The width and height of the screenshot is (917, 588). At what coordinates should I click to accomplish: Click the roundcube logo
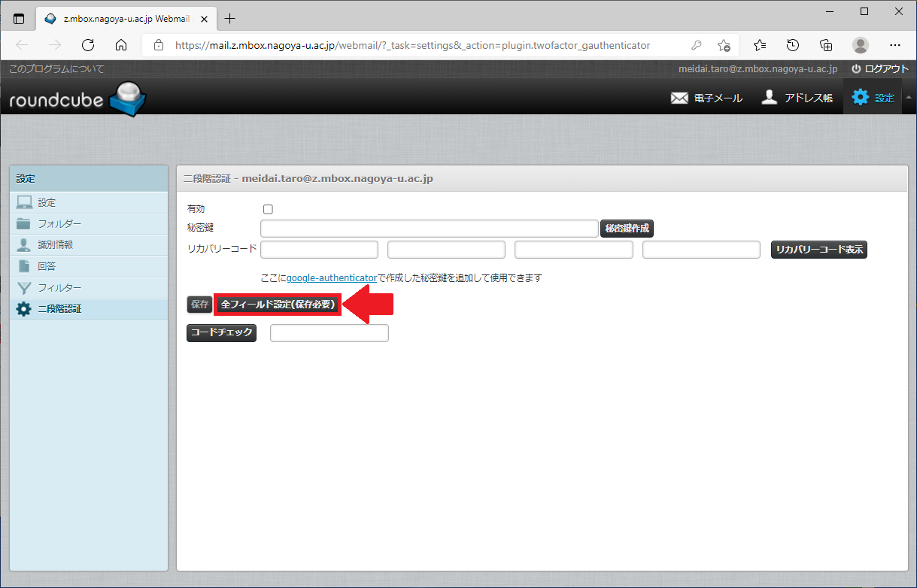(77, 99)
